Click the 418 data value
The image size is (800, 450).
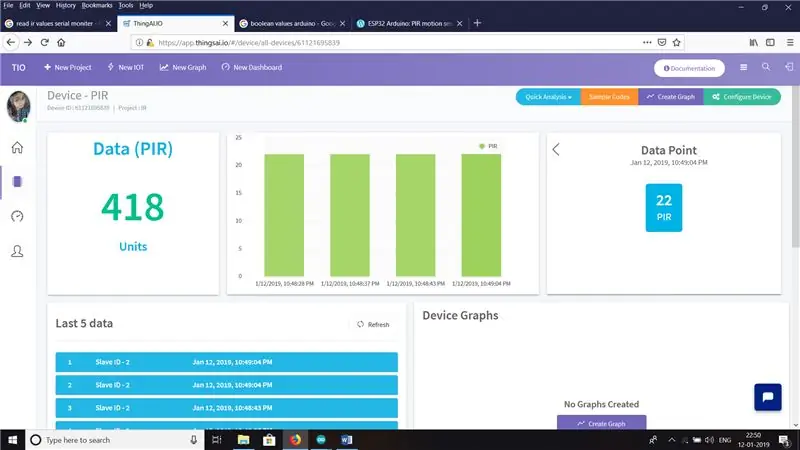coord(133,207)
